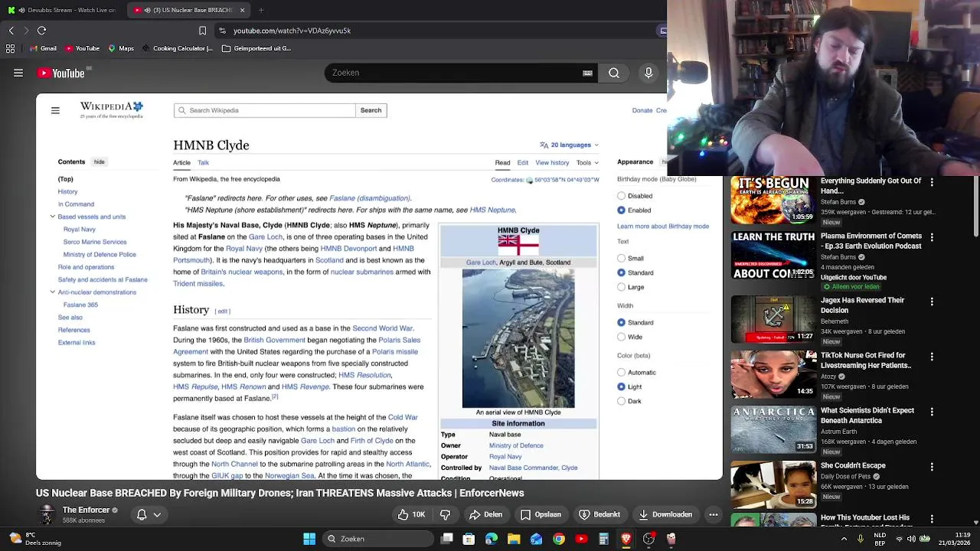Select Wide page width
The height and width of the screenshot is (551, 980).
click(622, 337)
